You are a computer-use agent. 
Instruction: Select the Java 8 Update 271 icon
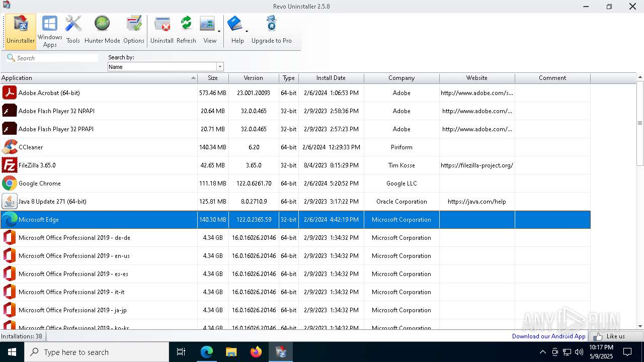[9, 201]
